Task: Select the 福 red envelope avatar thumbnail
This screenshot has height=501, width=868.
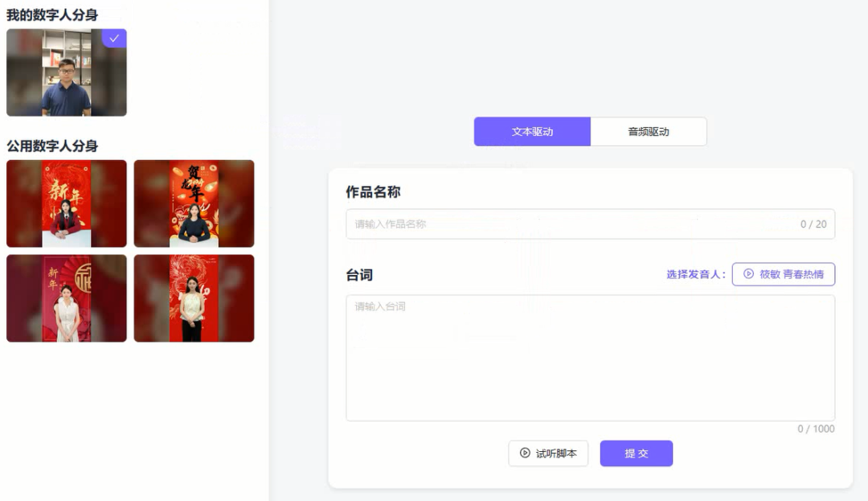Action: tap(66, 298)
